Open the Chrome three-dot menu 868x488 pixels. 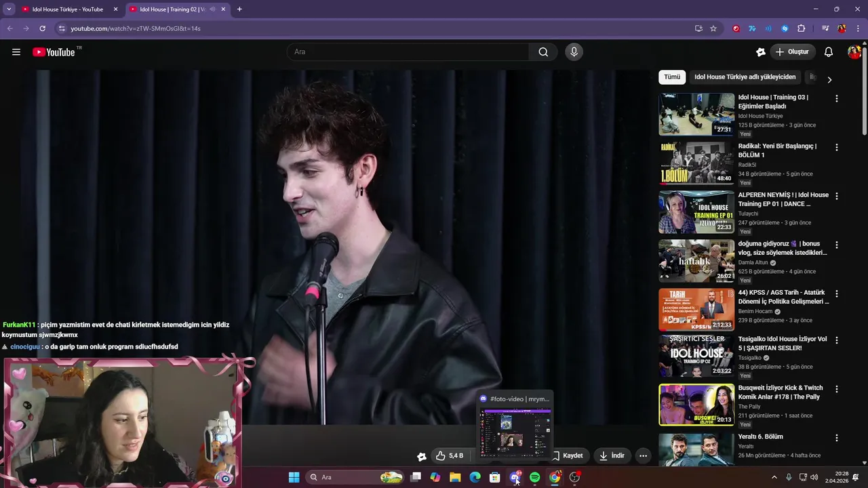click(x=858, y=28)
